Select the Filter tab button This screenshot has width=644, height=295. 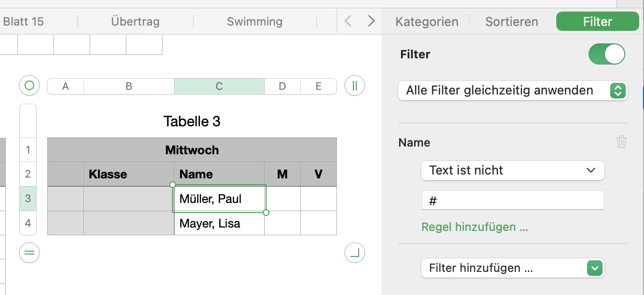coord(597,22)
